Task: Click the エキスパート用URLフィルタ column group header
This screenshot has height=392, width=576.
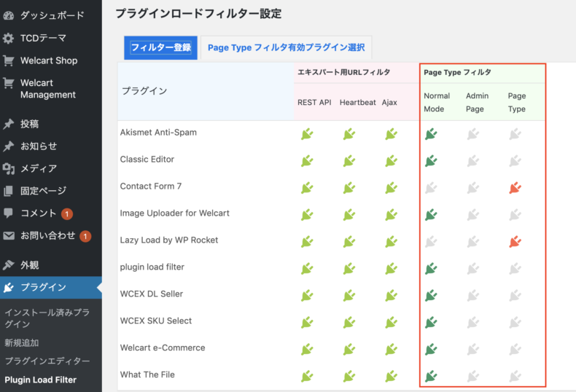Action: [344, 72]
